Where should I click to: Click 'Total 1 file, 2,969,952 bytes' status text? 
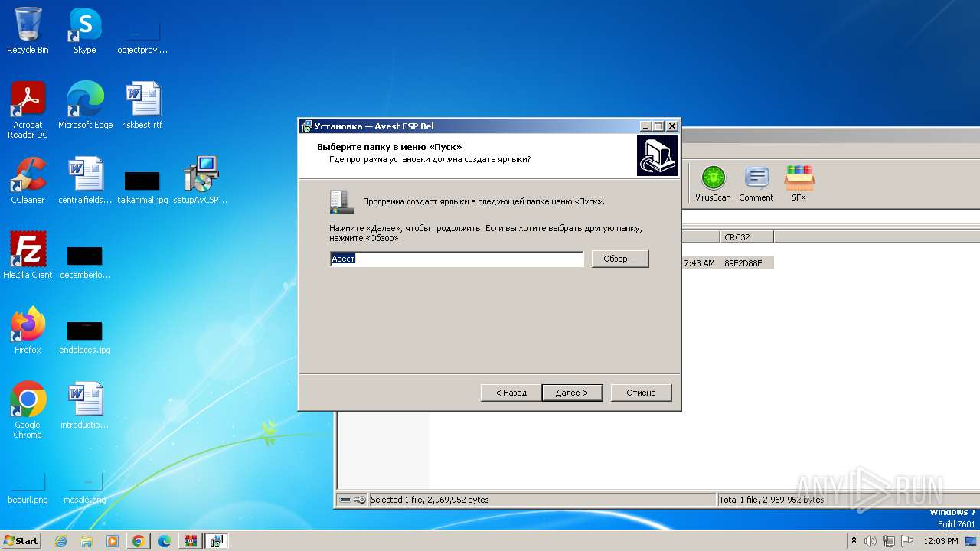click(772, 500)
